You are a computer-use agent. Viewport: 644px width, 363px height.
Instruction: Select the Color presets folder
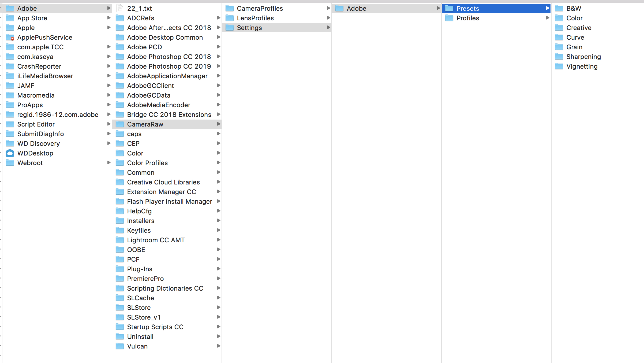[574, 18]
